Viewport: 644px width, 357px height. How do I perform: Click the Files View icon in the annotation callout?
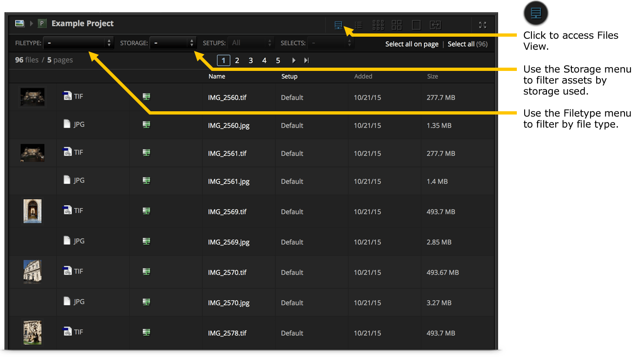tap(536, 13)
